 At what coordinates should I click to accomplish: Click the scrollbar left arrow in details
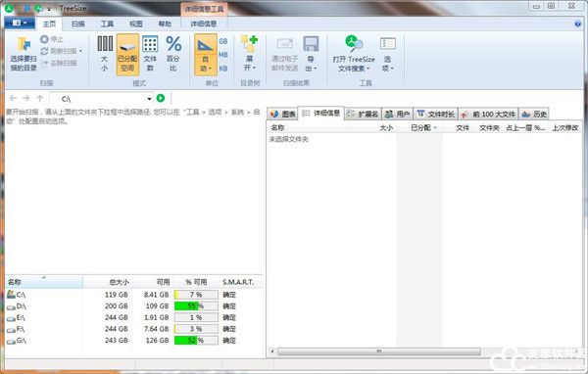(272, 351)
